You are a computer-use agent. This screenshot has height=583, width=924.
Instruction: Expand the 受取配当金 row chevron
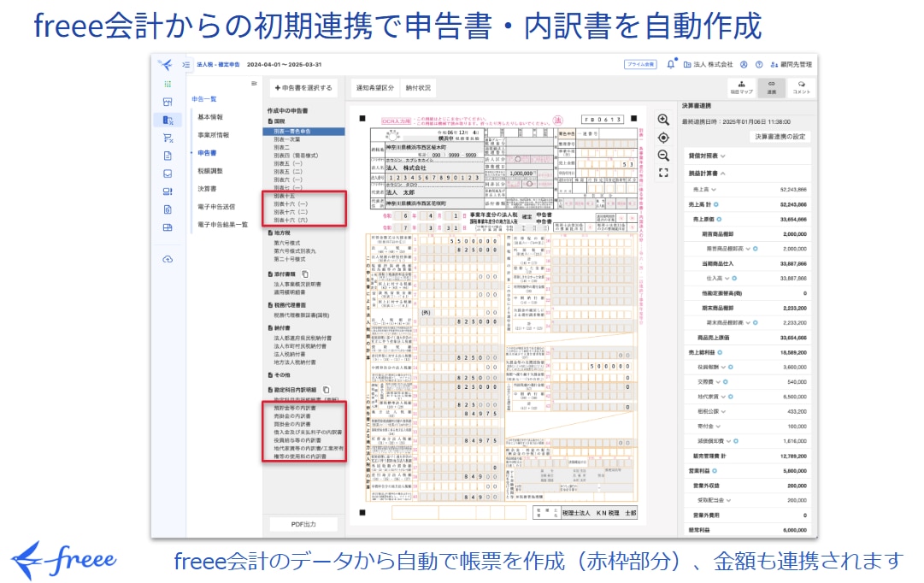728,500
